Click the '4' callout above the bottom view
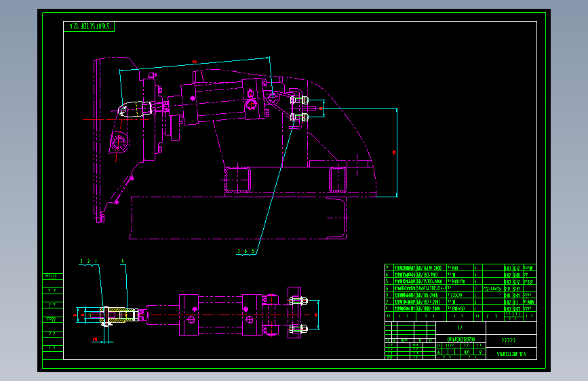 tap(123, 261)
